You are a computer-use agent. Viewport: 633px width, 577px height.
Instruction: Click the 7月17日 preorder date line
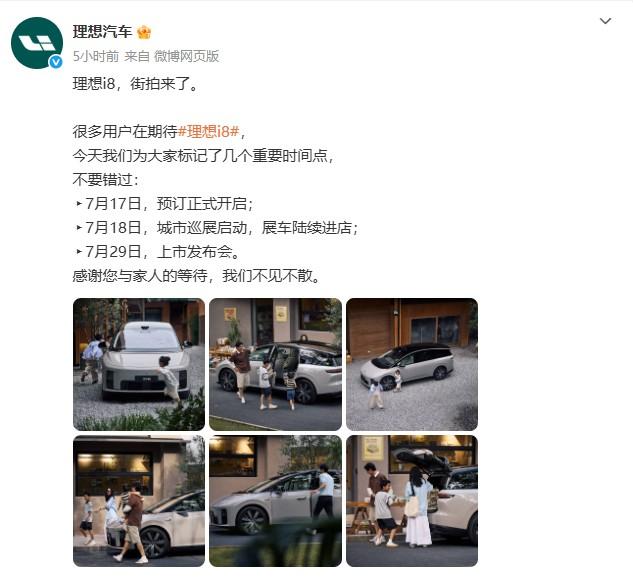(x=164, y=204)
